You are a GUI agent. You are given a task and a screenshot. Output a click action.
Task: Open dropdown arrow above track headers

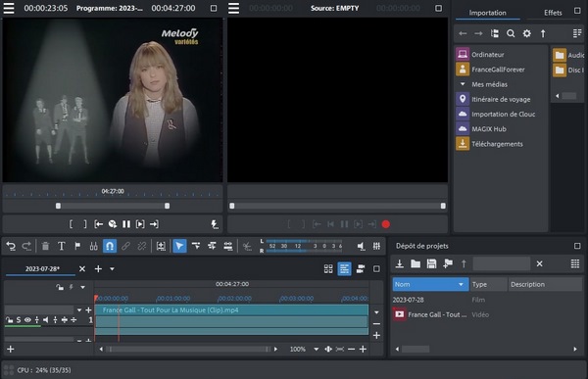(83, 288)
